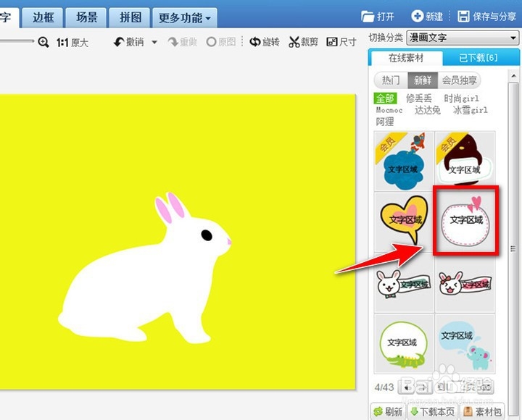Viewport: 522px width, 420px height.
Task: Open the 更多功能 dropdown menu
Action: (185, 17)
